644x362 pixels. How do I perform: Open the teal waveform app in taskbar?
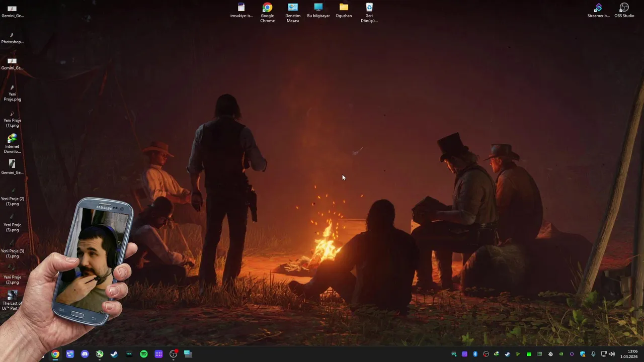[129, 354]
